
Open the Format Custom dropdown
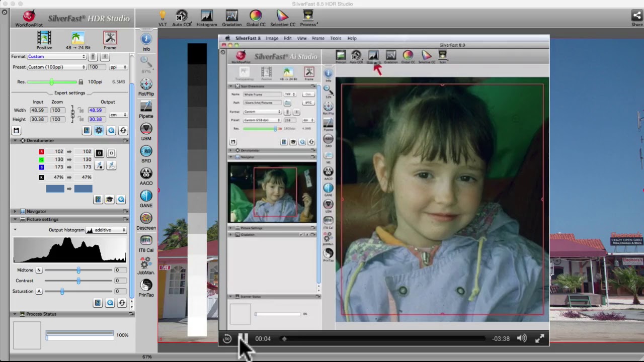pyautogui.click(x=56, y=56)
